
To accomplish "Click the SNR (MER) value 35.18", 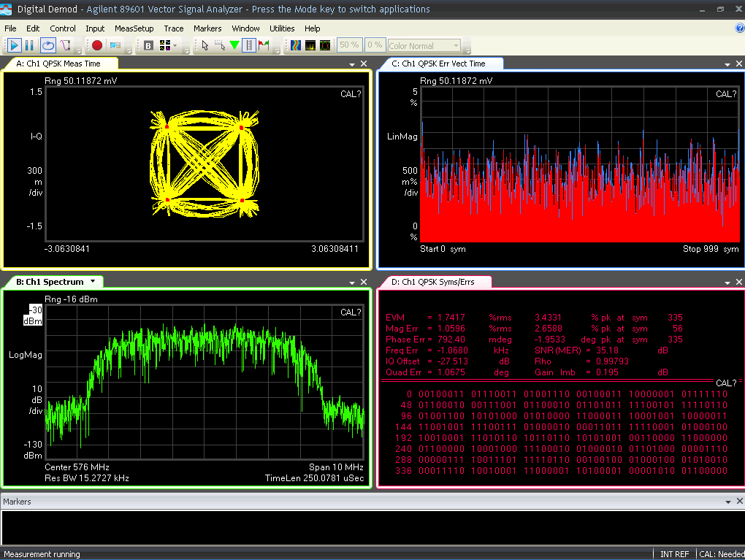I will [607, 350].
